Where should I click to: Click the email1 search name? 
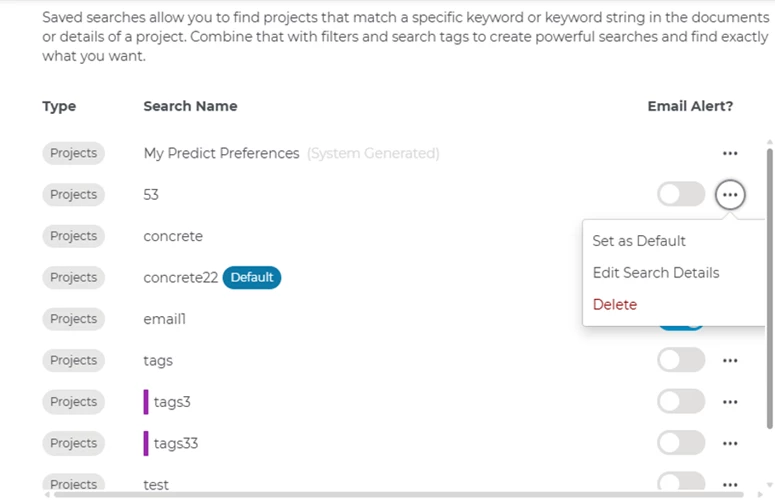165,319
